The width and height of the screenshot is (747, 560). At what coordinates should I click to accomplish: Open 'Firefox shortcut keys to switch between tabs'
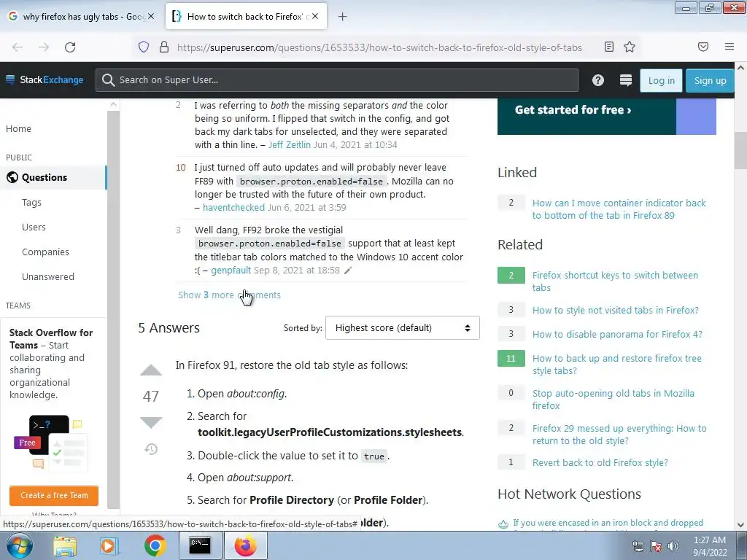[x=615, y=281]
